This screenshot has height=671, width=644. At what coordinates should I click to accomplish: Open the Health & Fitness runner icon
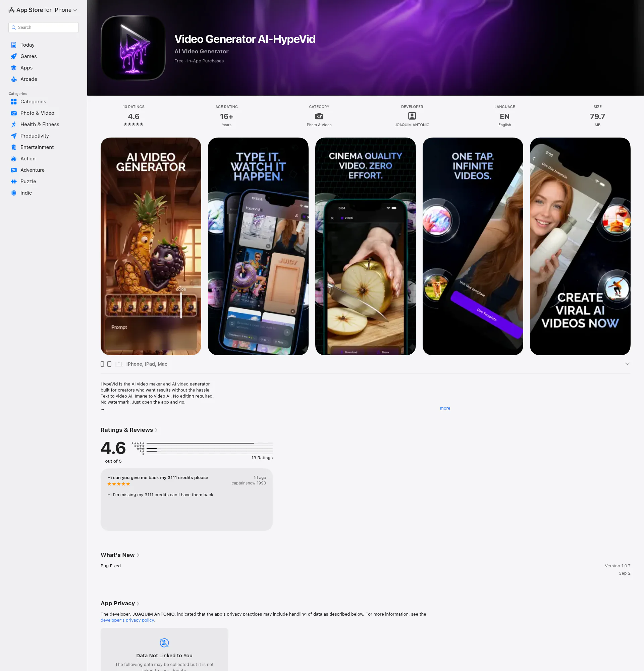14,124
